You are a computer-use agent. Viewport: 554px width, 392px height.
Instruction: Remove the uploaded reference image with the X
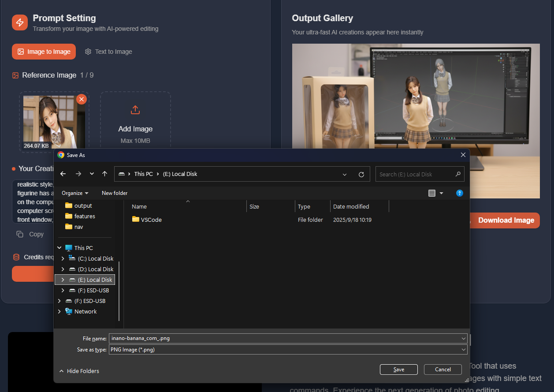[82, 99]
